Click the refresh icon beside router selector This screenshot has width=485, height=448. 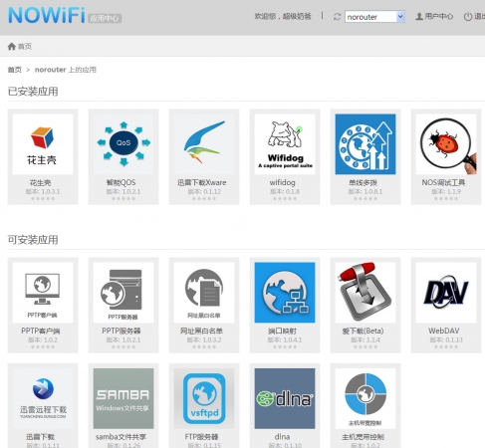(x=337, y=17)
